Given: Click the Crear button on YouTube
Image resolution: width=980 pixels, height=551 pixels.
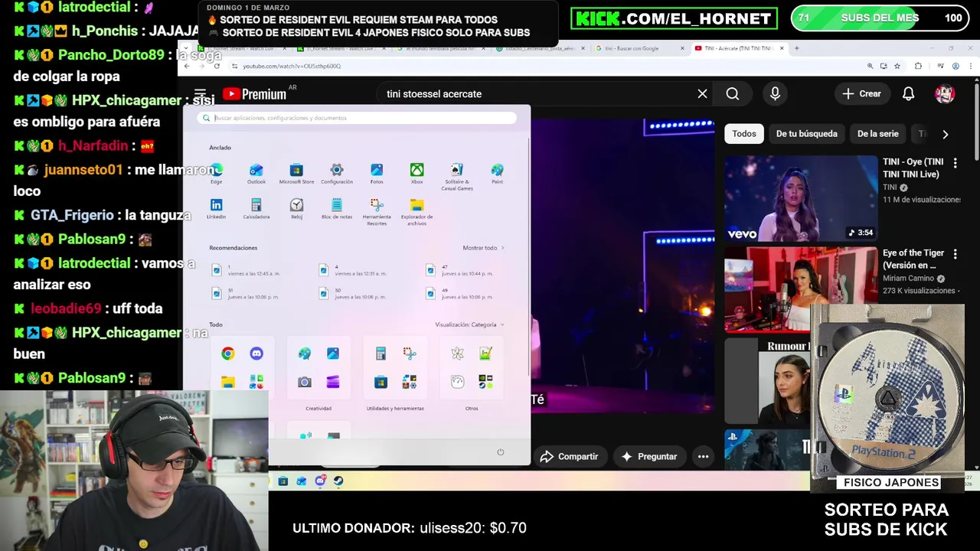Looking at the screenshot, I should click(862, 93).
